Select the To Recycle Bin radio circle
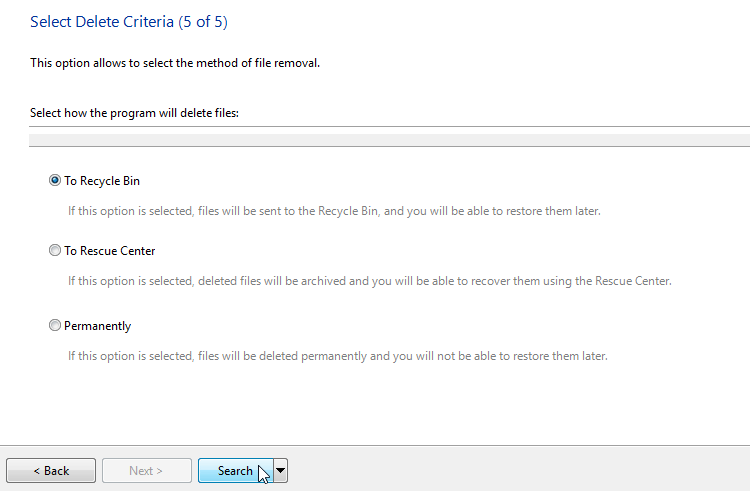The width and height of the screenshot is (750, 491). coord(55,180)
